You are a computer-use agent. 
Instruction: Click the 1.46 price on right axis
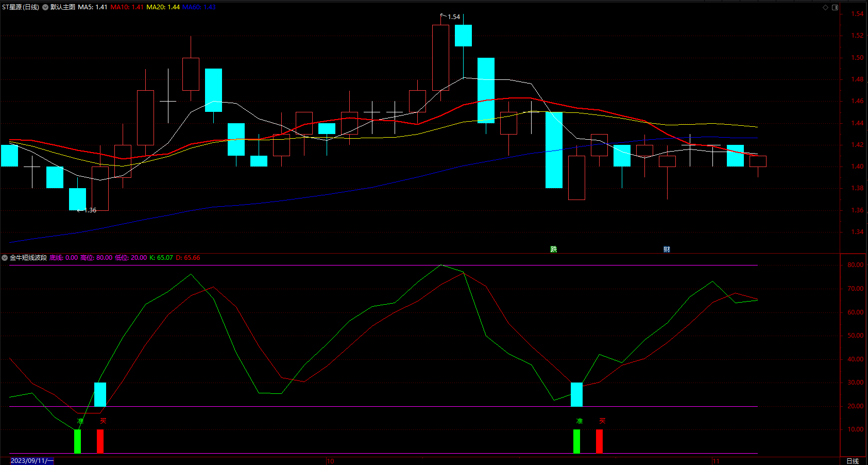tap(857, 101)
